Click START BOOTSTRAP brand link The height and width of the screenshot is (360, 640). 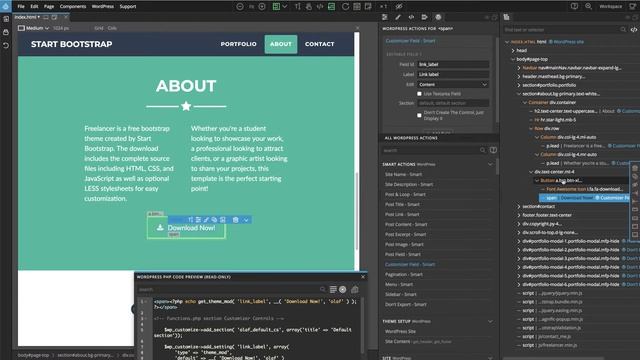[71, 44]
